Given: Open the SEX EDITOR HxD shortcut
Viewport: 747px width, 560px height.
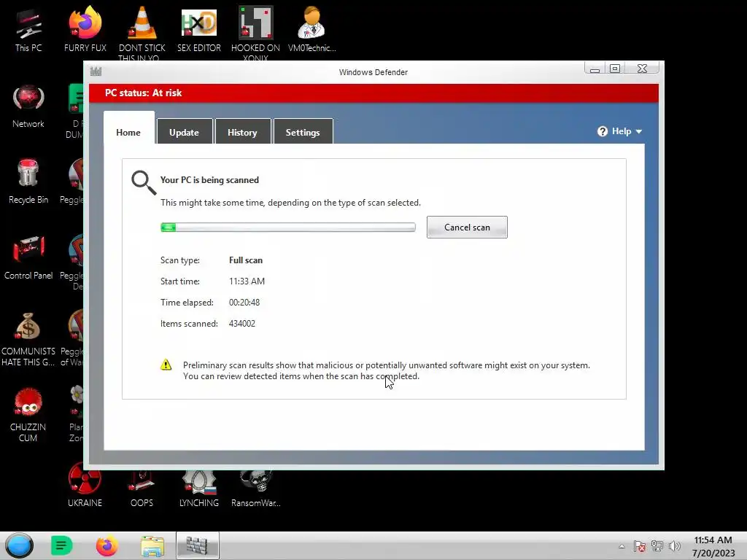Looking at the screenshot, I should click(199, 30).
